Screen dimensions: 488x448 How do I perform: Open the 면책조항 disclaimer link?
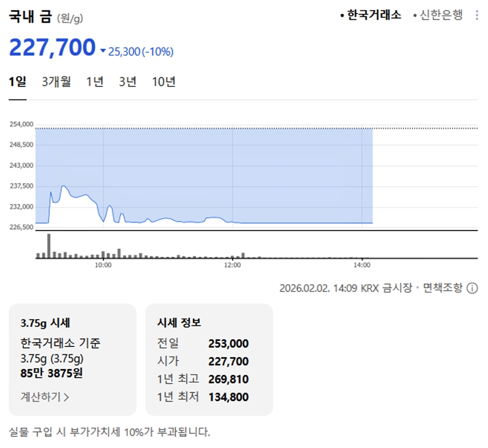coord(442,288)
